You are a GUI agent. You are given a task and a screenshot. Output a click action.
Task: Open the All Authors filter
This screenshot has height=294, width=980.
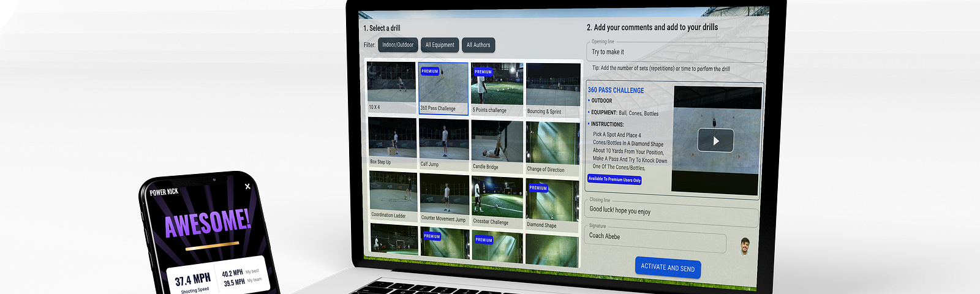click(x=478, y=45)
